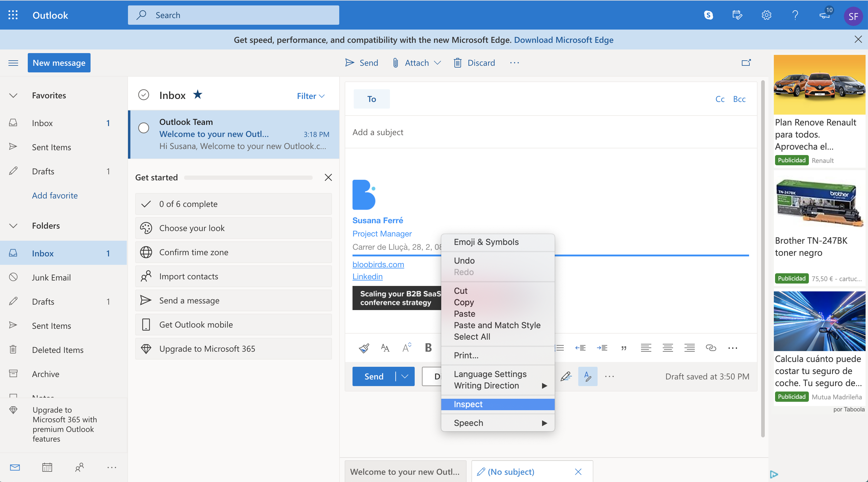Open Settings gear icon
Screen dimensions: 868x482
(766, 15)
